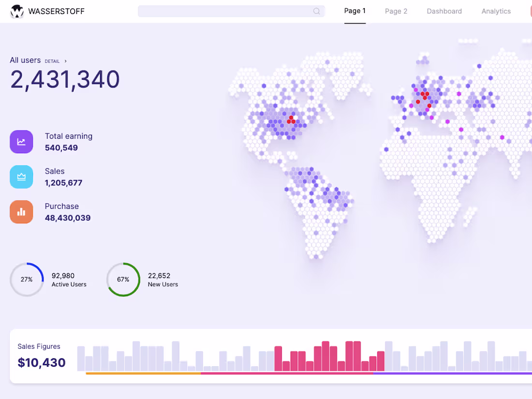Screen dimensions: 532x399
Task: Select the Active Users donut chart
Action: (x=27, y=280)
